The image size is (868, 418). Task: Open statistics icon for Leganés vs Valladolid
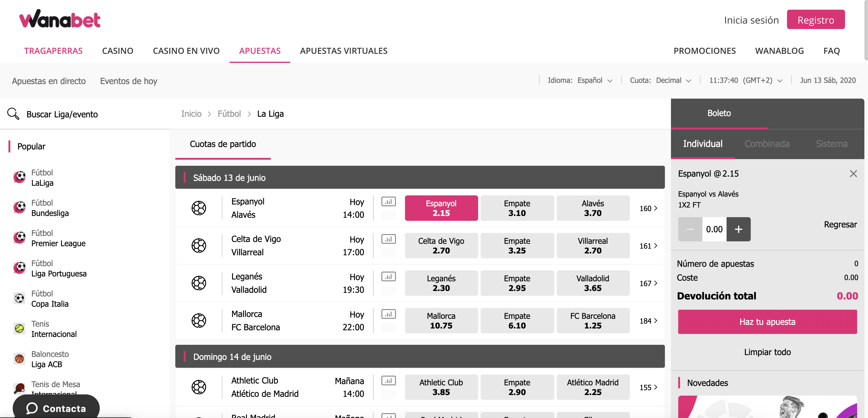(388, 276)
